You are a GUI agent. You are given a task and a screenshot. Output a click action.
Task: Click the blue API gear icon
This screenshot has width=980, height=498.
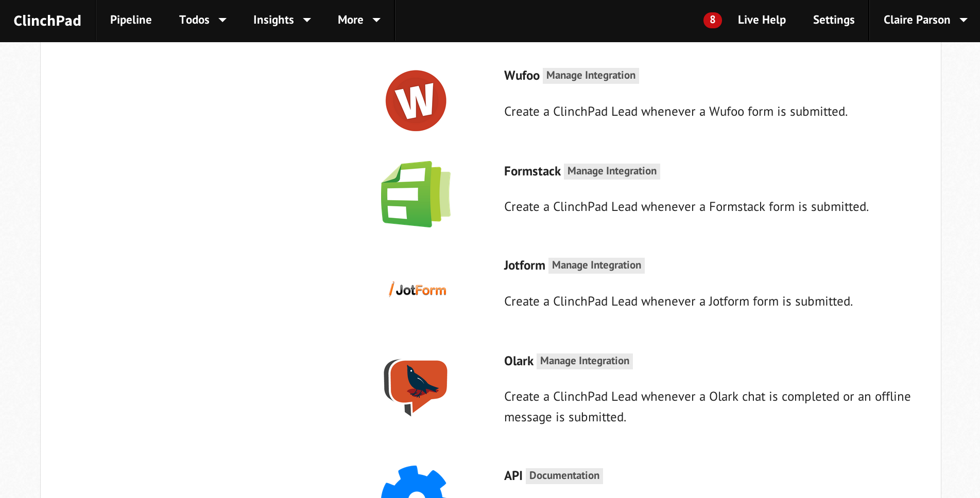tap(414, 482)
